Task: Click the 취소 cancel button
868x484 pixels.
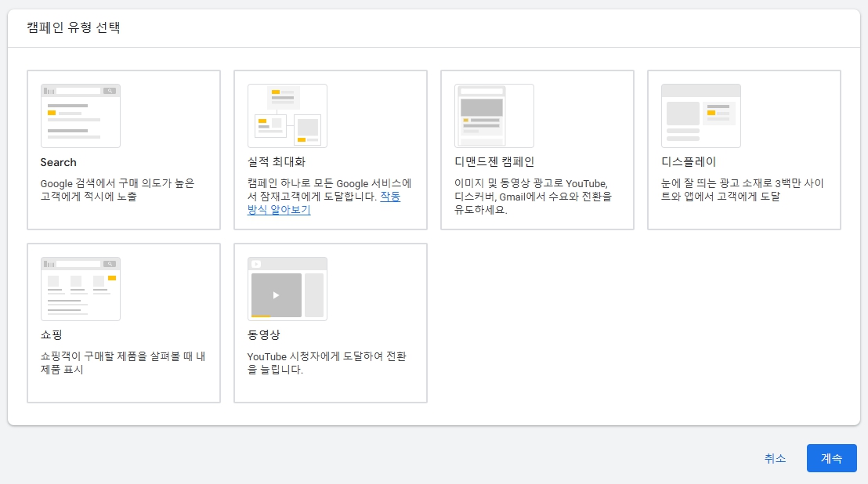Action: [x=775, y=458]
